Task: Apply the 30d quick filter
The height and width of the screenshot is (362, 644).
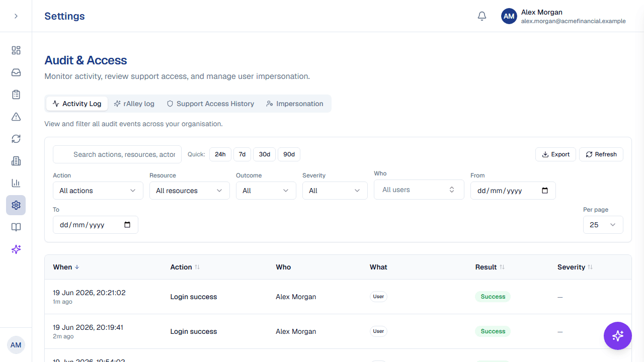Action: click(x=265, y=154)
